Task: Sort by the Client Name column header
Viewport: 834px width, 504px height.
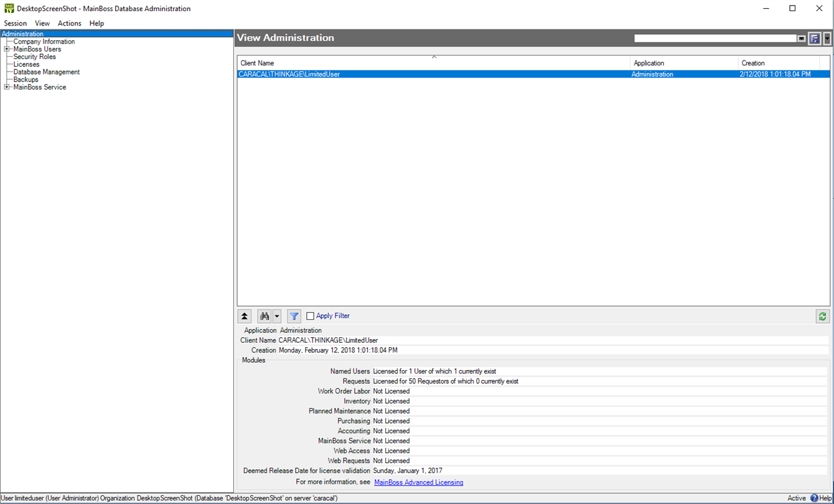Action: coord(434,63)
